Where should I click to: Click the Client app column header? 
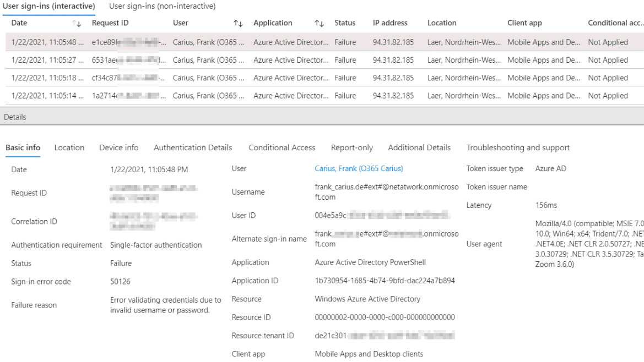[x=524, y=23]
